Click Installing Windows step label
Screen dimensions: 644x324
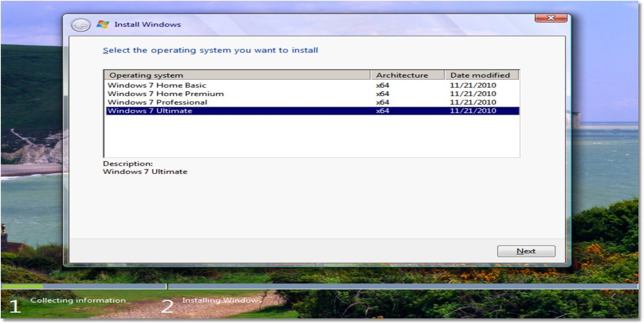[222, 300]
